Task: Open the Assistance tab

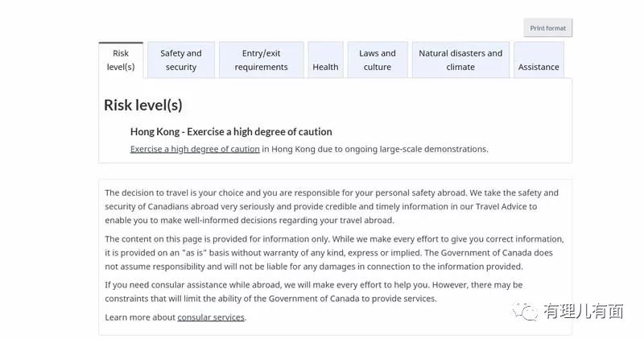Action: click(539, 60)
